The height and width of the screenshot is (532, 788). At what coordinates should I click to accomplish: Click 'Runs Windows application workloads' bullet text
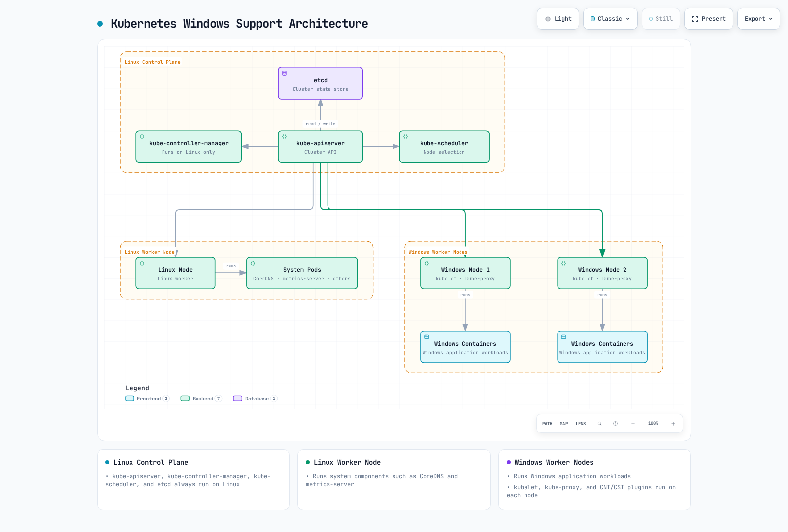(572, 476)
